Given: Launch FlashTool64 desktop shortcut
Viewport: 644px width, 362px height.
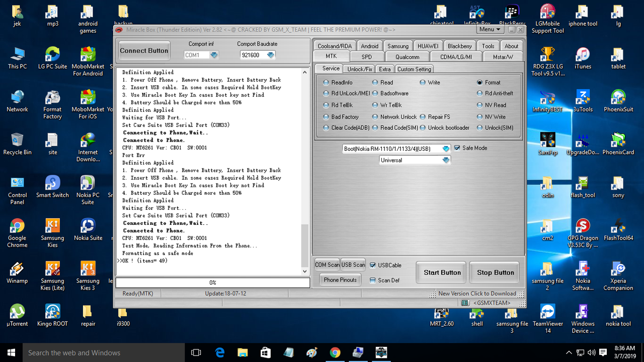Looking at the screenshot, I should [618, 230].
